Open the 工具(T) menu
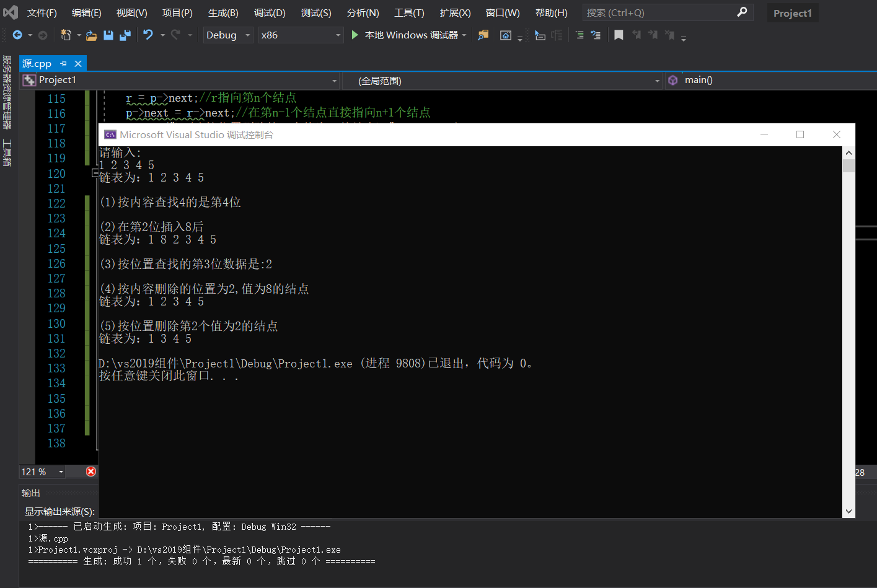Image resolution: width=877 pixels, height=588 pixels. click(409, 13)
